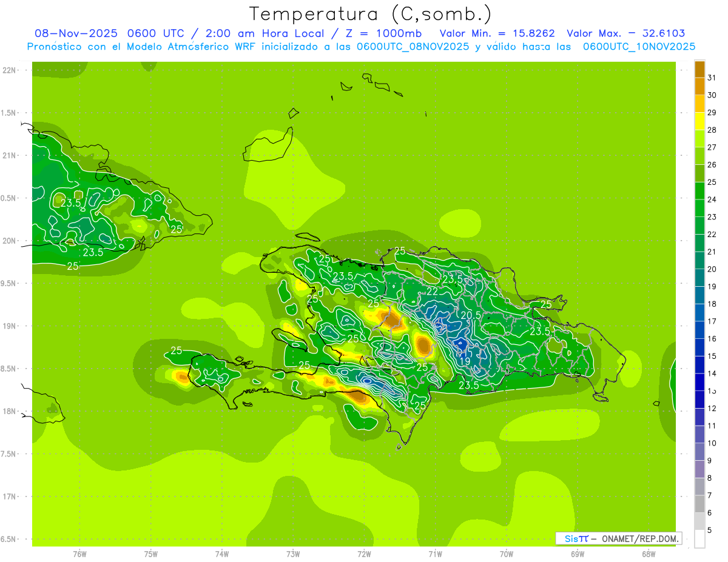Click the "74W" longitude axis label
728x562 pixels.
[222, 554]
